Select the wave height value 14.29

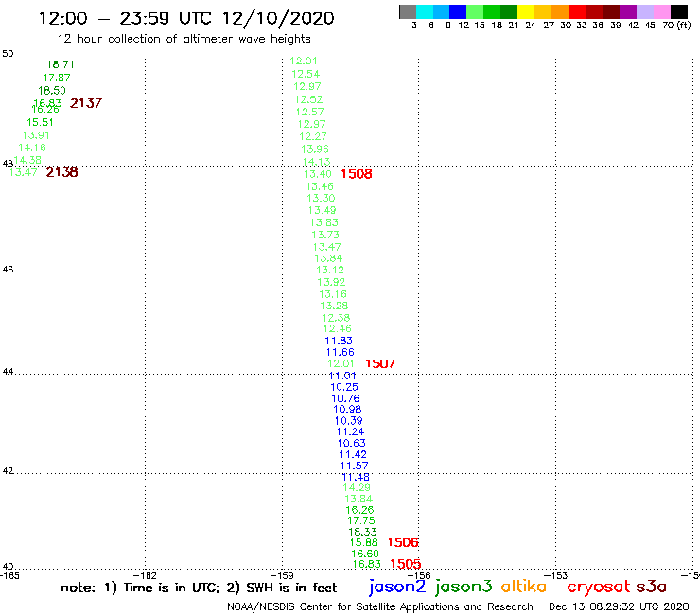click(x=357, y=487)
